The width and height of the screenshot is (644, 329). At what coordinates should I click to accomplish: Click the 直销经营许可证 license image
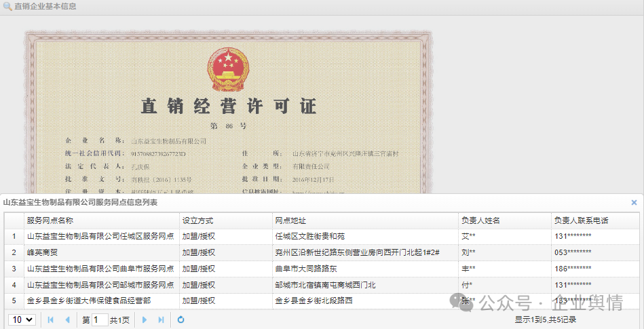click(229, 112)
